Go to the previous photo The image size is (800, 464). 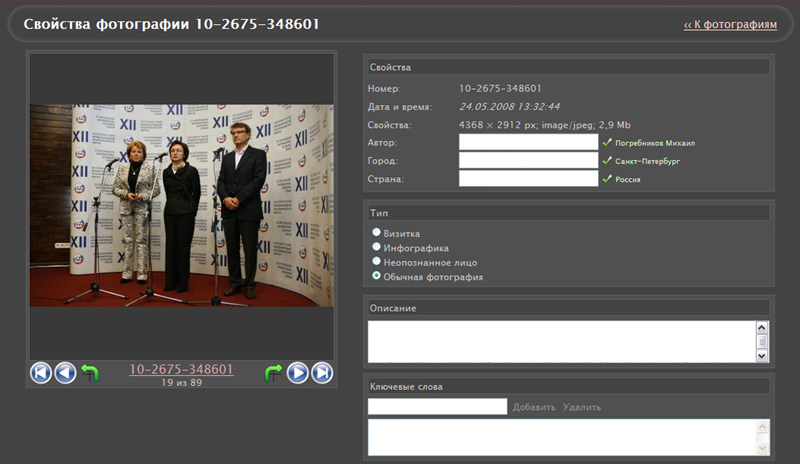tap(65, 373)
